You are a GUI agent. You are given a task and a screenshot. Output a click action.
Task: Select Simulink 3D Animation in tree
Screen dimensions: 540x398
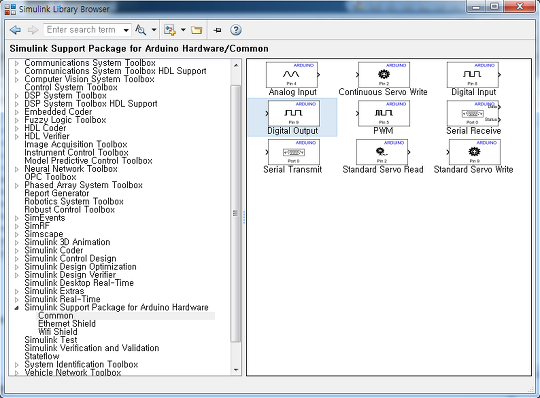tap(67, 242)
